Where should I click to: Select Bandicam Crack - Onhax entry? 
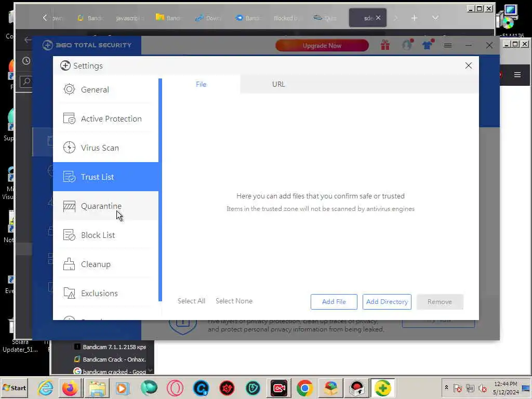(110, 359)
